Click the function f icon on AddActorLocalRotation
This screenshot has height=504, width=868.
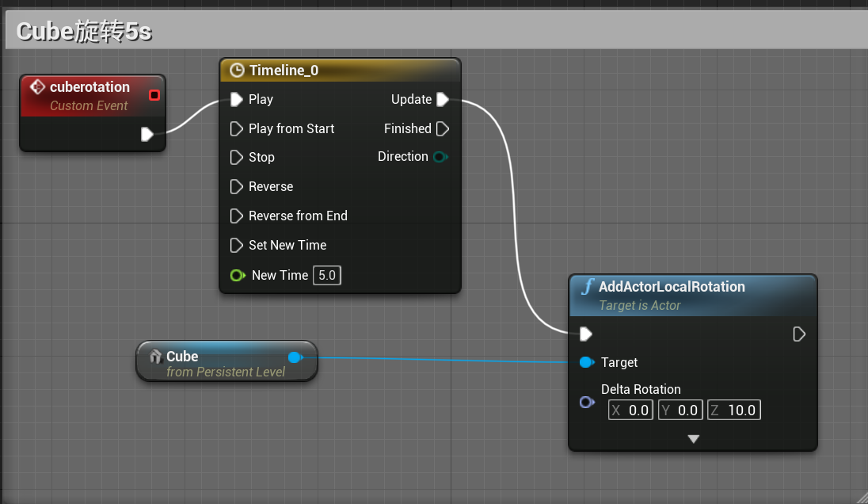[588, 287]
